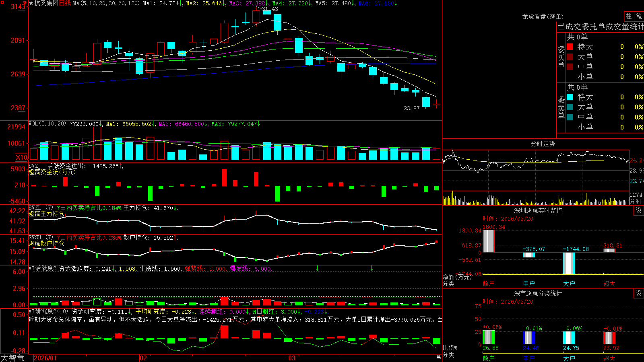Click the 龙虎看盘(逐单) panel title
Viewport: 644px width, 362px height.
[543, 16]
